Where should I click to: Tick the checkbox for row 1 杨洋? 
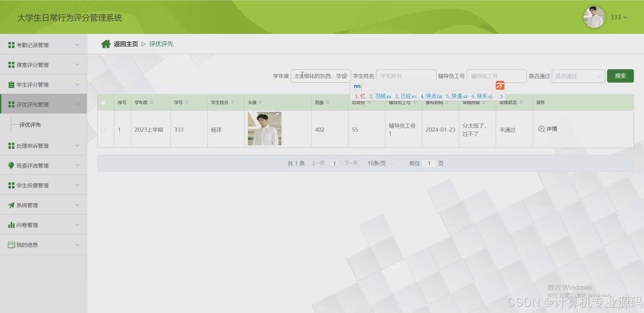(x=103, y=130)
